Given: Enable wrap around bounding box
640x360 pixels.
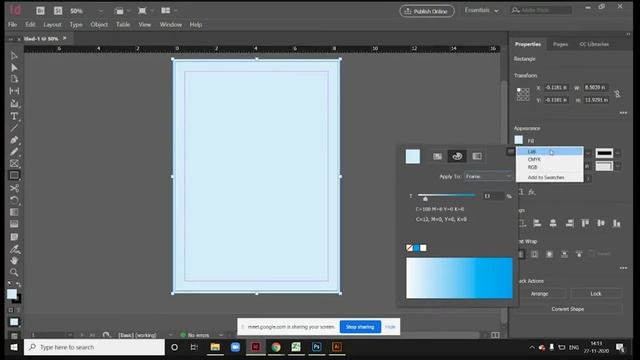Looking at the screenshot, I should 534,254.
